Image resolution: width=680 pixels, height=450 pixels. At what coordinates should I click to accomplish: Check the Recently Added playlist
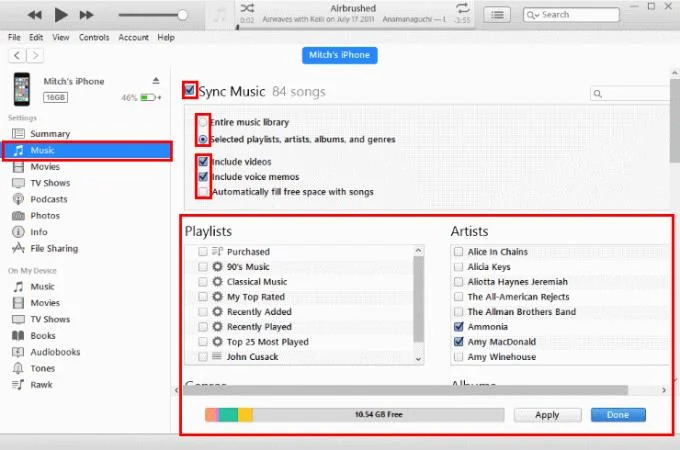(203, 312)
